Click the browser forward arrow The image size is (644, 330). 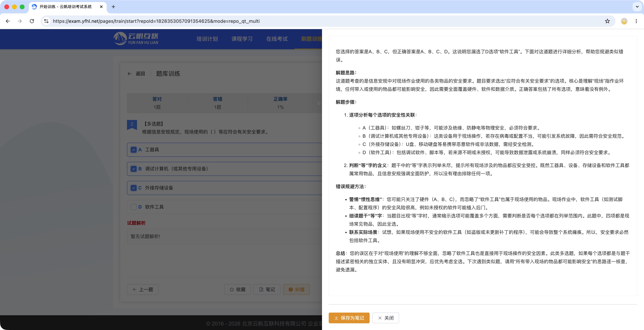point(20,21)
